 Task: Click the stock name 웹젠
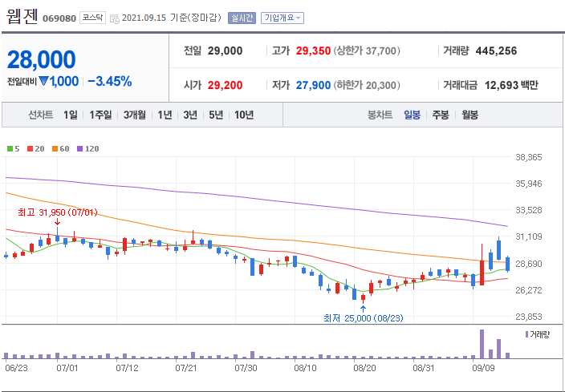(22, 16)
